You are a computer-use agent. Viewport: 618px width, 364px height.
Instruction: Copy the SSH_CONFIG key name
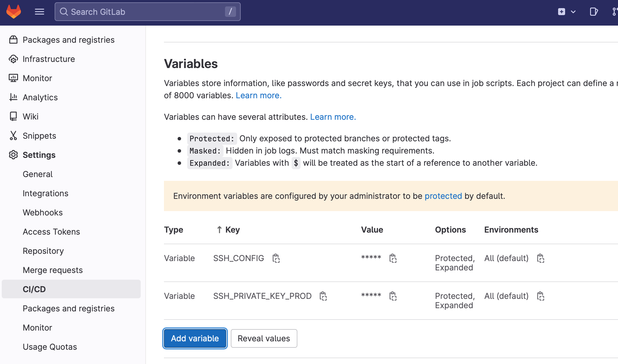click(276, 258)
